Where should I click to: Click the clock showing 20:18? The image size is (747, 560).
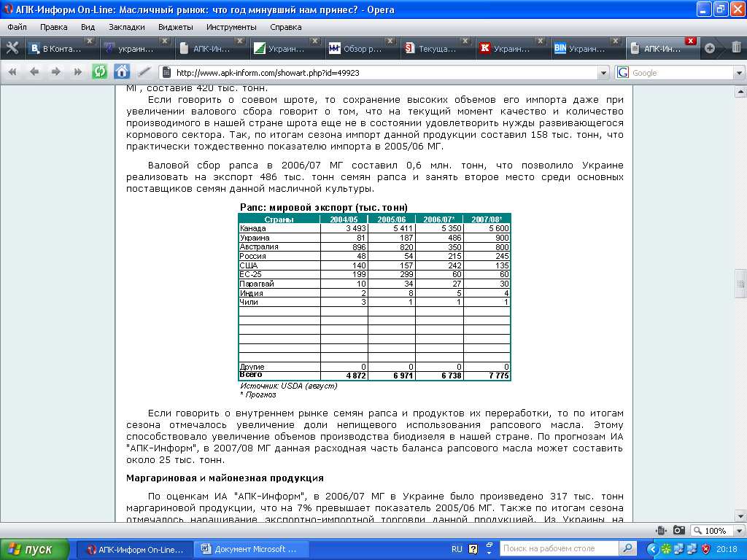727,549
